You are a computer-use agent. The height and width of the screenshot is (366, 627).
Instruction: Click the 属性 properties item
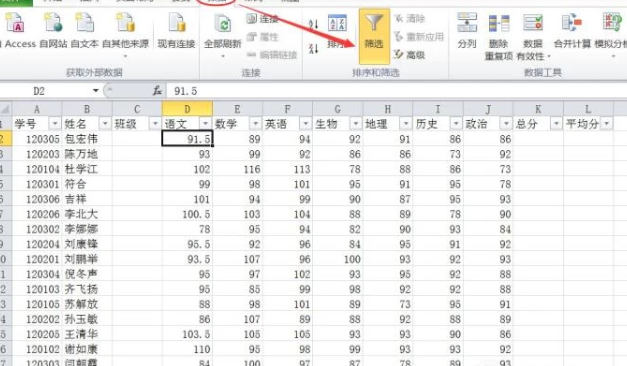262,37
